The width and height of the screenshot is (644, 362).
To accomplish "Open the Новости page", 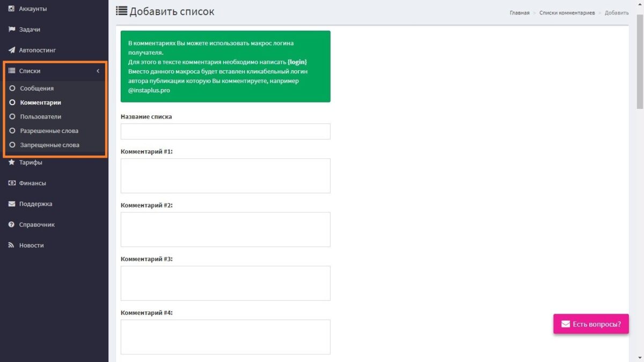I will 32,245.
